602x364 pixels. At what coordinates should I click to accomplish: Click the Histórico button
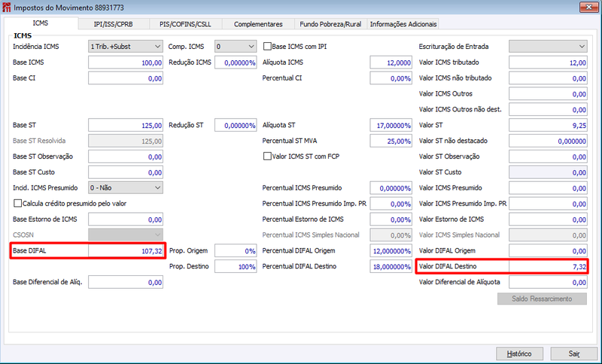coord(519,353)
